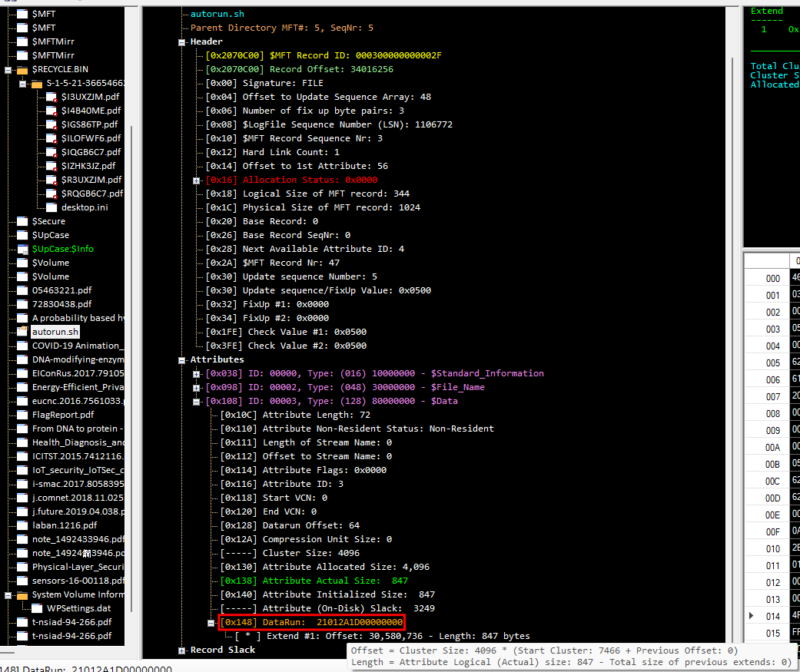Click the deleted $I3UXZJM.pdf file icon
Screen dimensions: 800x672
51,97
